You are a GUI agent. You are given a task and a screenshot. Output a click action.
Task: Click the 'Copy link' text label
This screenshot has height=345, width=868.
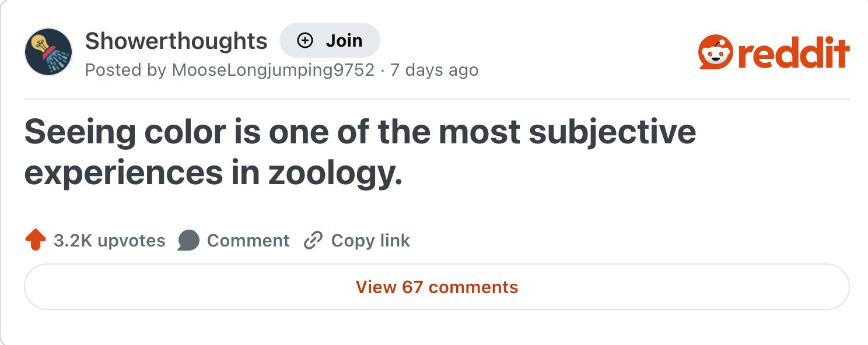coord(370,241)
